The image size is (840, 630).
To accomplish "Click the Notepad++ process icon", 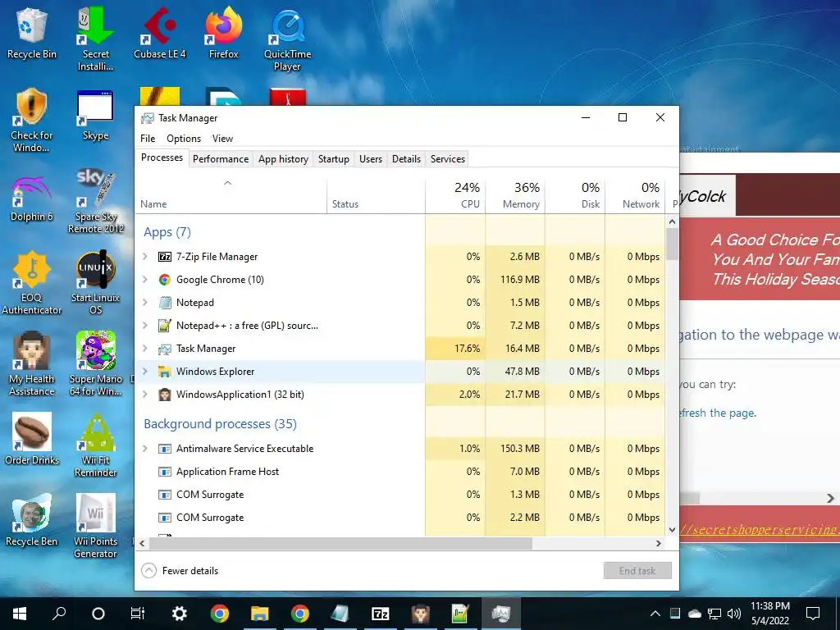I will click(164, 326).
